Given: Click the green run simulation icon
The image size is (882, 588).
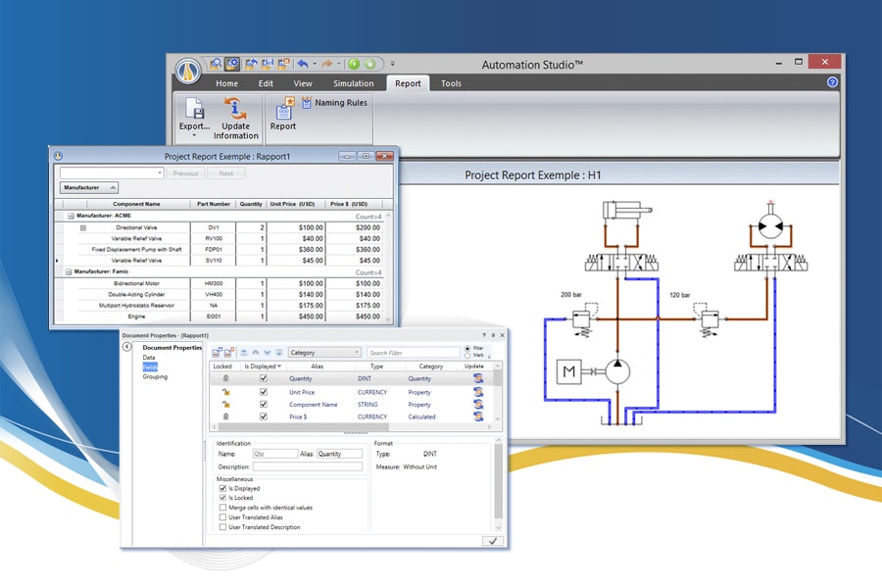Looking at the screenshot, I should tap(355, 65).
